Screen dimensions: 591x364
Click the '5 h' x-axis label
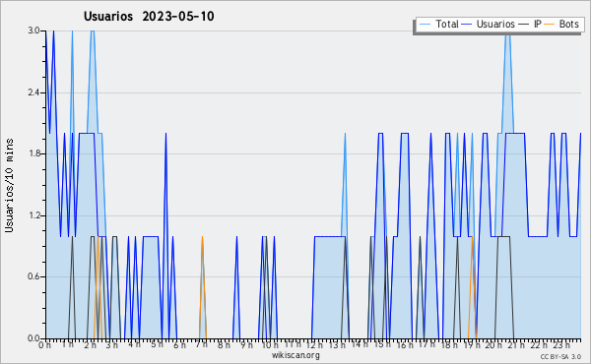pos(157,344)
